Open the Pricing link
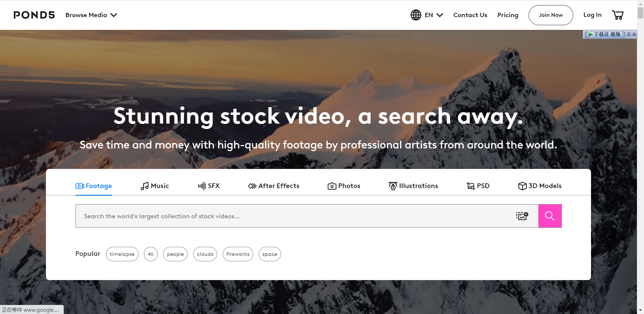This screenshot has width=644, height=314. 508,15
